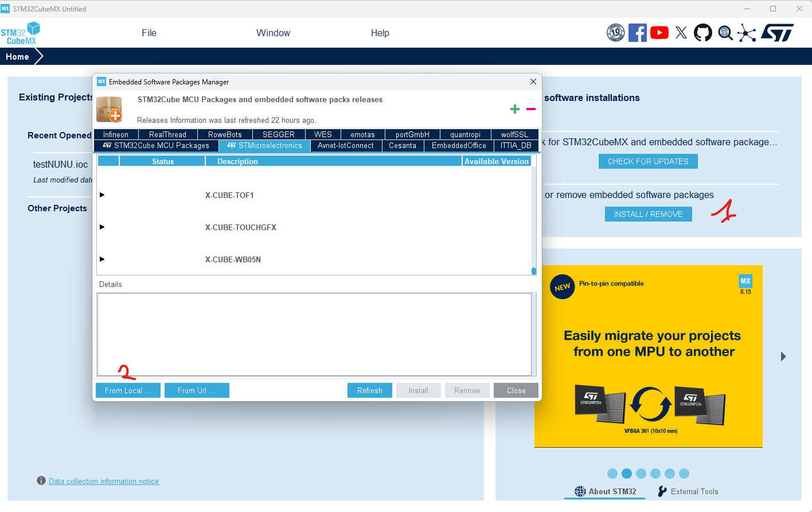Select the second carousel dot under the banner
This screenshot has width=812, height=512.
627,474
